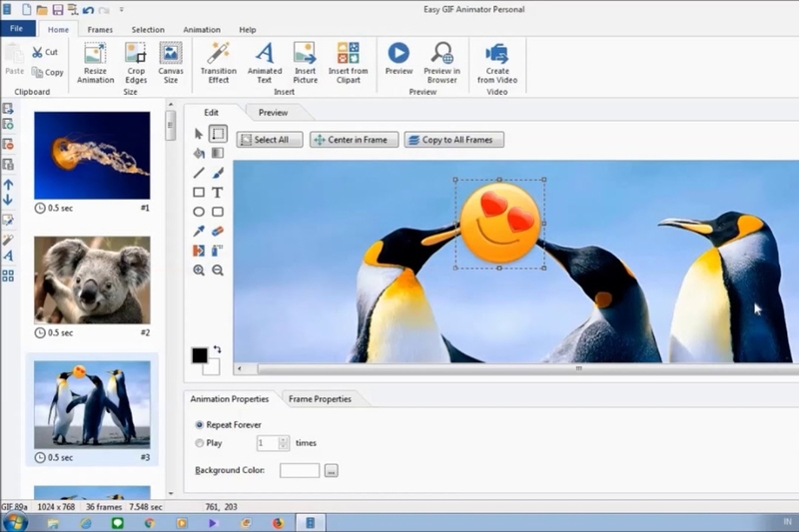Image resolution: width=799 pixels, height=532 pixels.
Task: Select Repeat Forever radio option
Action: click(199, 424)
